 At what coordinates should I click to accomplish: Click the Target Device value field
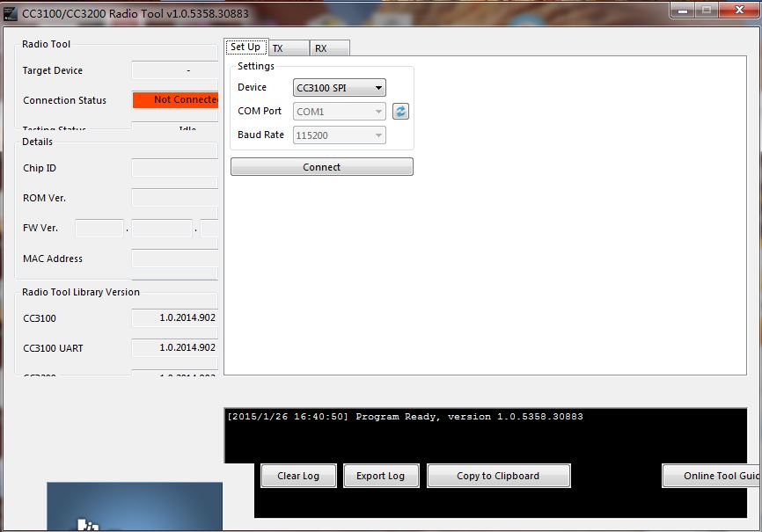tap(175, 70)
